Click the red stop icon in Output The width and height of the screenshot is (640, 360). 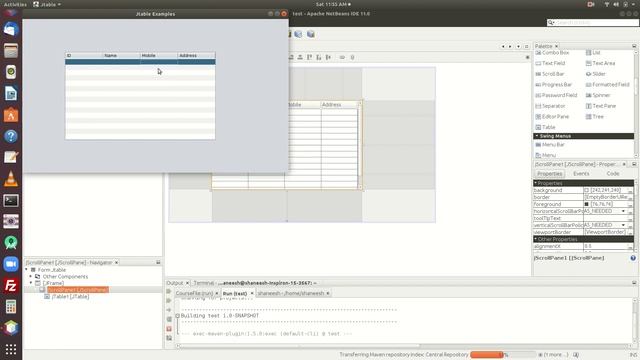169,329
